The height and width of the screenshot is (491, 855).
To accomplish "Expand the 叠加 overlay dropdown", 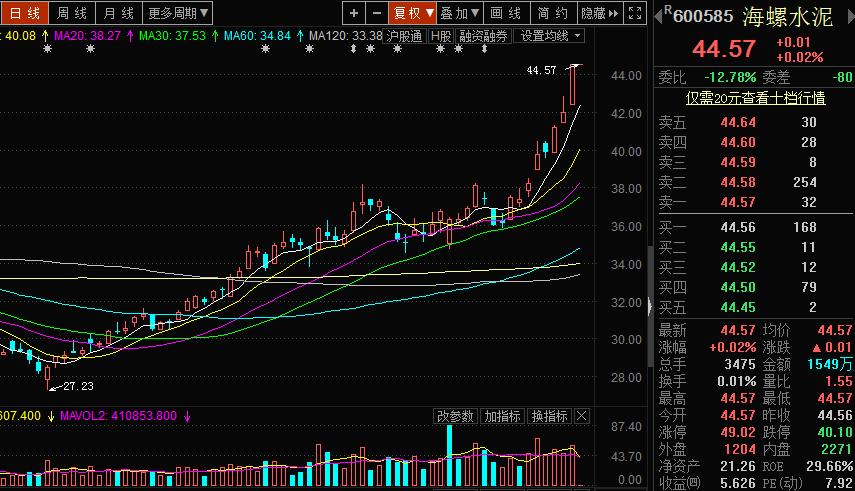I will [460, 13].
